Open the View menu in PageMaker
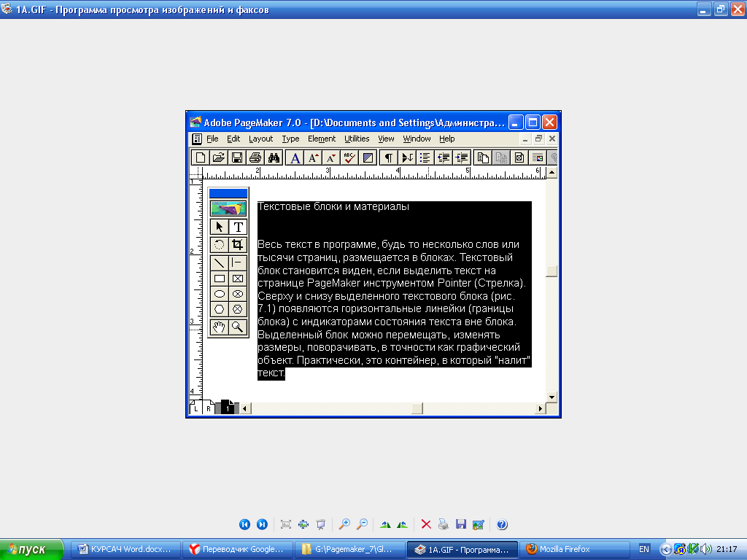The width and height of the screenshot is (747, 560). click(x=386, y=139)
